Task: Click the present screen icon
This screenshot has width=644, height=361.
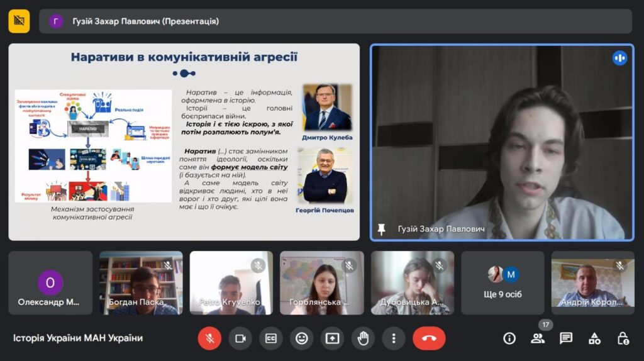Action: (x=332, y=338)
